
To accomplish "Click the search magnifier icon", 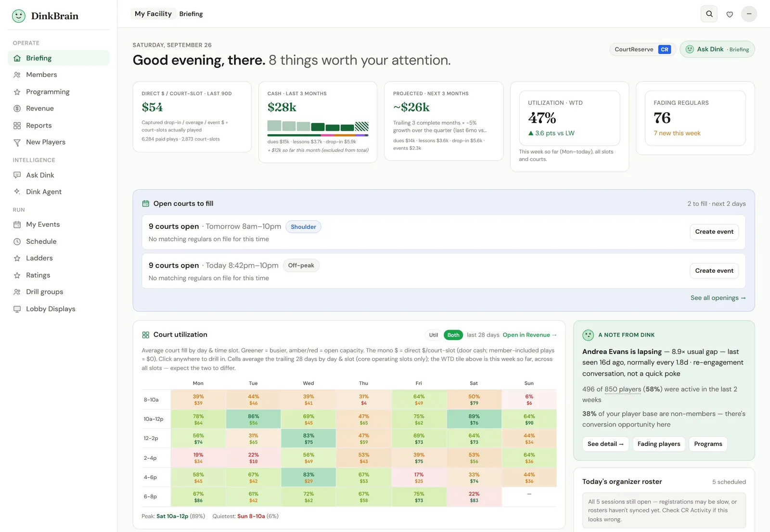I will [709, 14].
